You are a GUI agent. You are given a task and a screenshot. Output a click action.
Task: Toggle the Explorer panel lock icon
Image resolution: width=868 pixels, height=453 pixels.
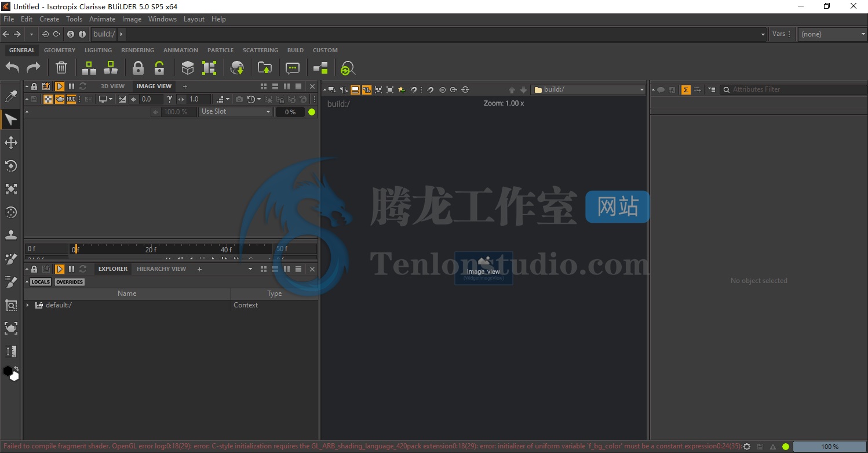pyautogui.click(x=34, y=269)
